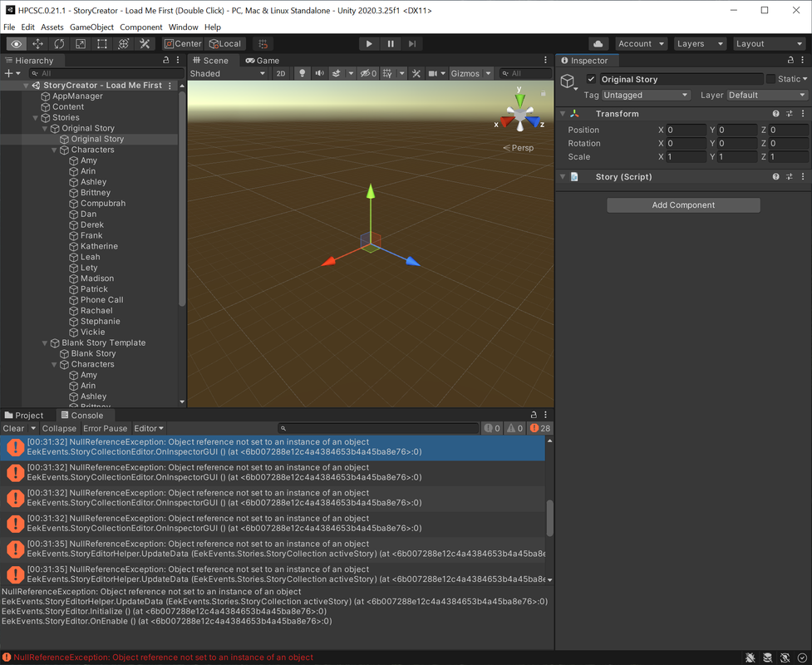812x665 pixels.
Task: Click the Pause button
Action: pos(391,44)
